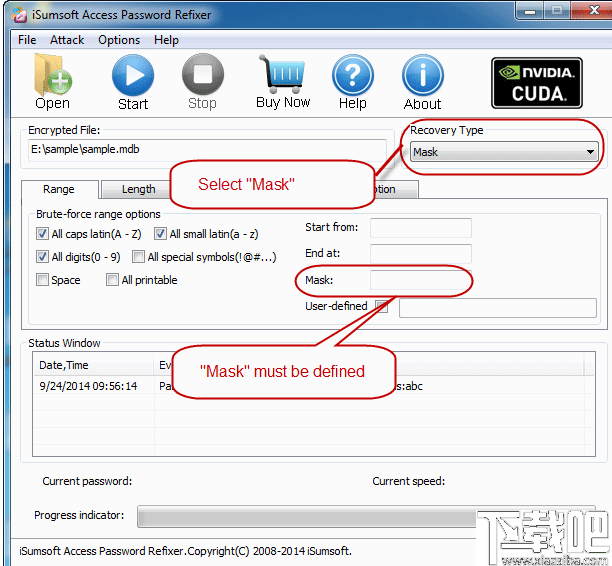Toggle All digits(0 - 9) checkbox

pos(42,257)
